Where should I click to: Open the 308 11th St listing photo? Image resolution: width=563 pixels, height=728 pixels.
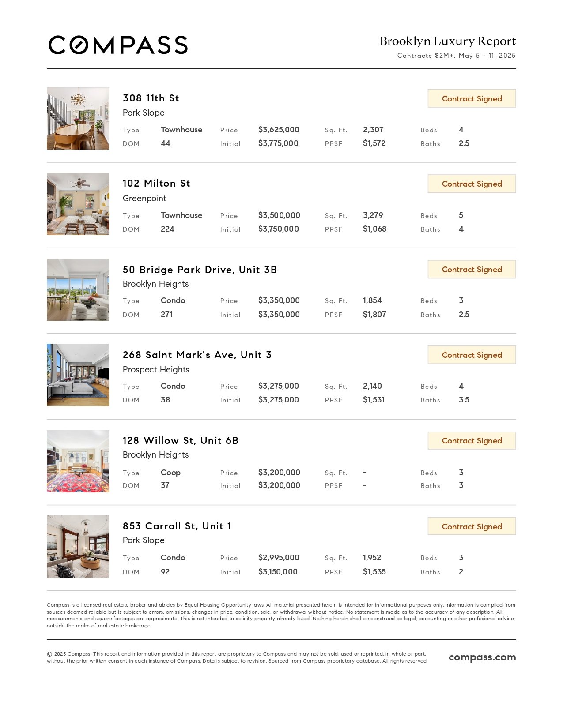(x=78, y=118)
